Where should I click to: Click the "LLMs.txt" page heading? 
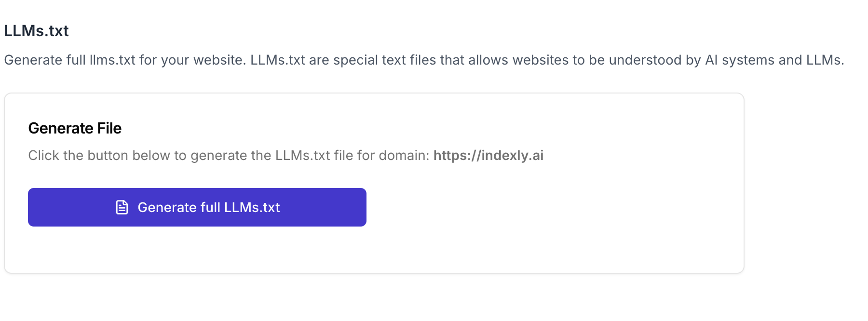click(x=36, y=31)
